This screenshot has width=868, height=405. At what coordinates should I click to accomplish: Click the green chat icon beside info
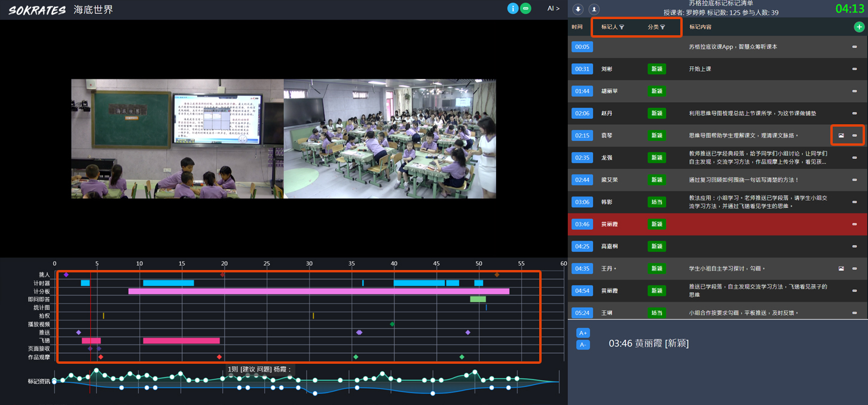tap(525, 8)
